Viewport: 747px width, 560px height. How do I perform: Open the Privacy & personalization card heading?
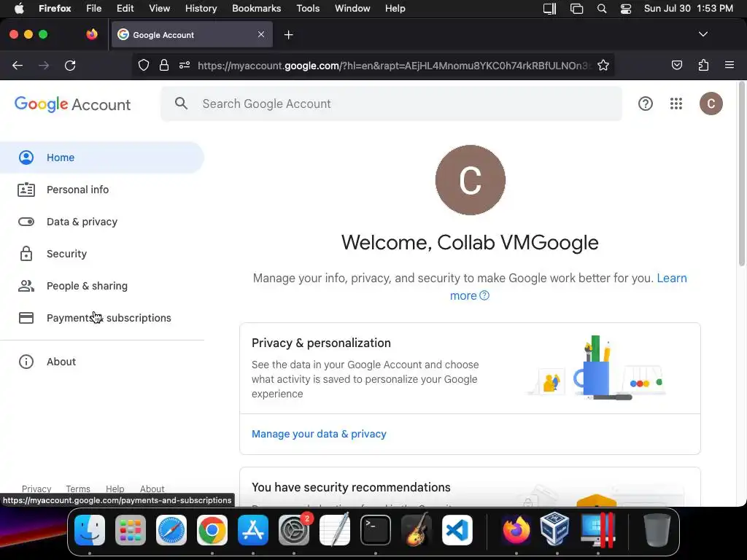click(x=321, y=343)
